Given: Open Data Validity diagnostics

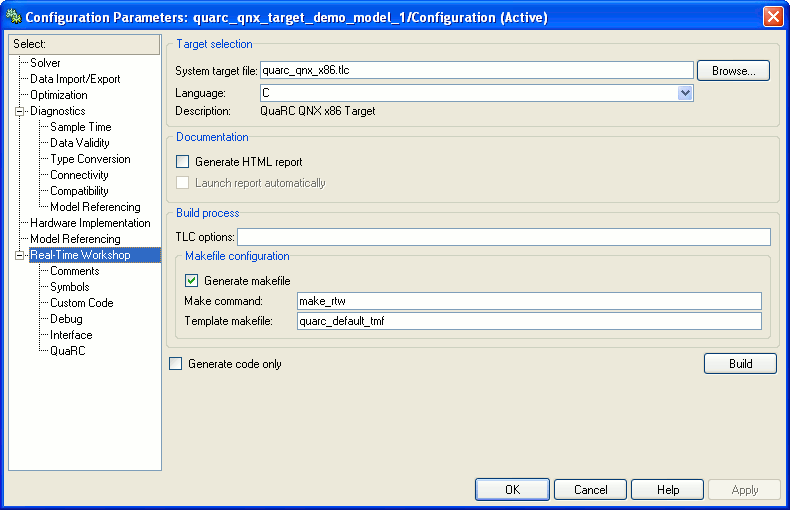Looking at the screenshot, I should (x=80, y=143).
